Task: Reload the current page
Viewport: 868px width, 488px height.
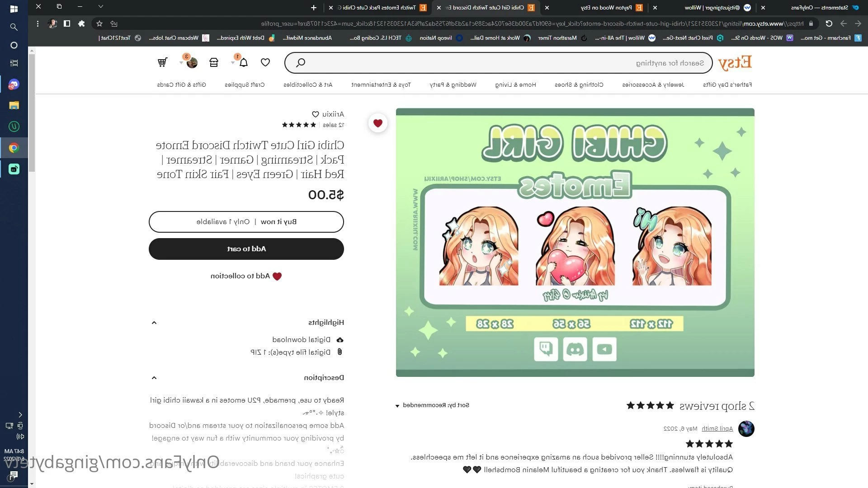Action: 829,23
